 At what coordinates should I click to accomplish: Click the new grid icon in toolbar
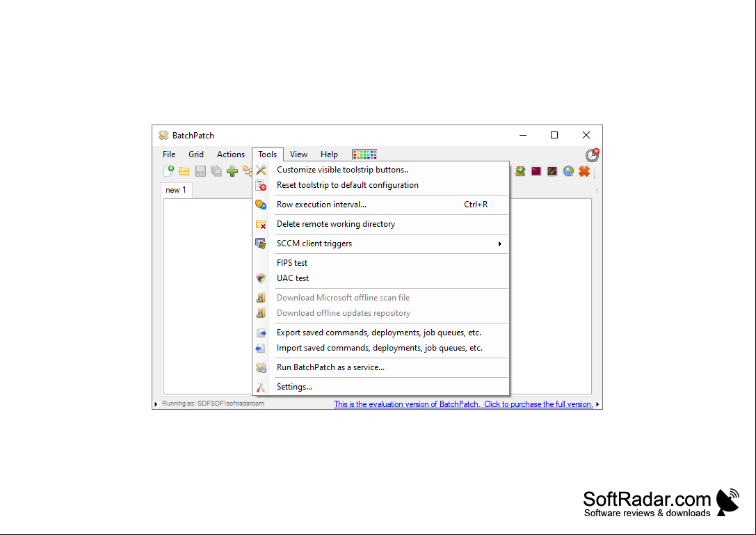pos(169,170)
